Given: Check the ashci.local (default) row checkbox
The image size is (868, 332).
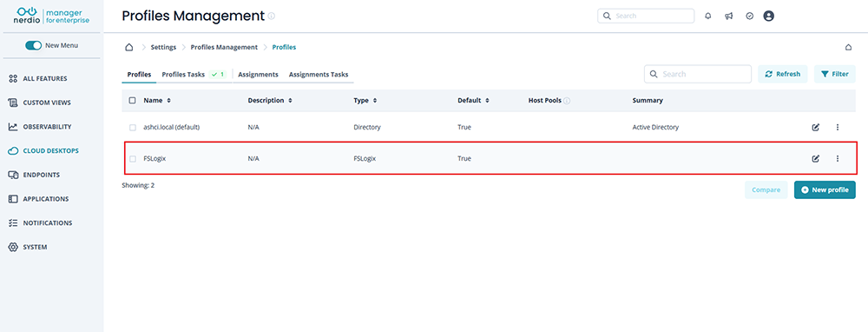Looking at the screenshot, I should tap(132, 128).
